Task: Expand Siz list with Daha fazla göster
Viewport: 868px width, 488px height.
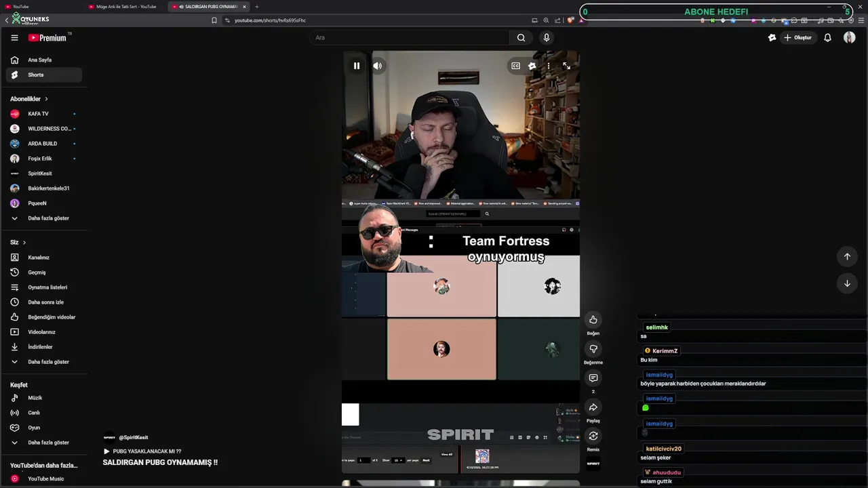Action: pyautogui.click(x=44, y=362)
